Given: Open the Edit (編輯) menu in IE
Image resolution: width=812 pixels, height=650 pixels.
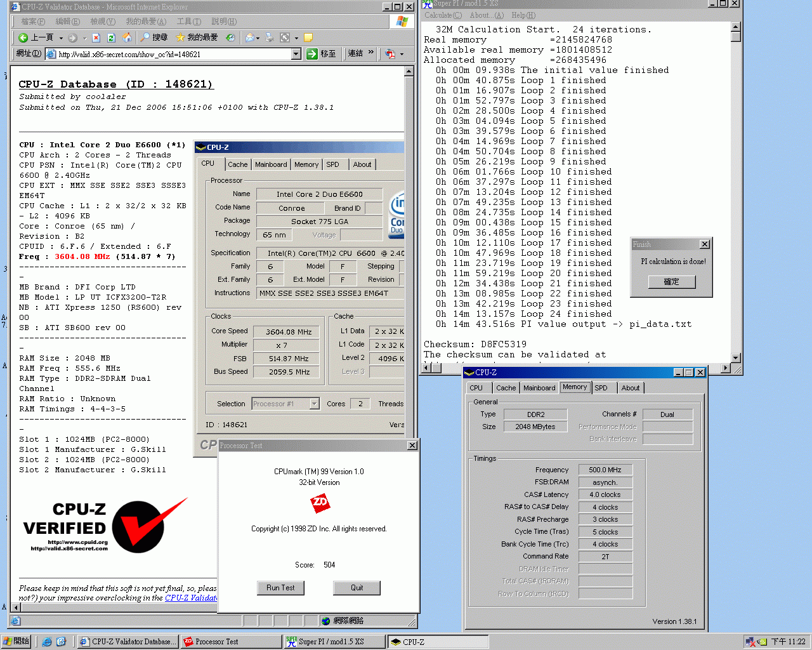Looking at the screenshot, I should [67, 21].
